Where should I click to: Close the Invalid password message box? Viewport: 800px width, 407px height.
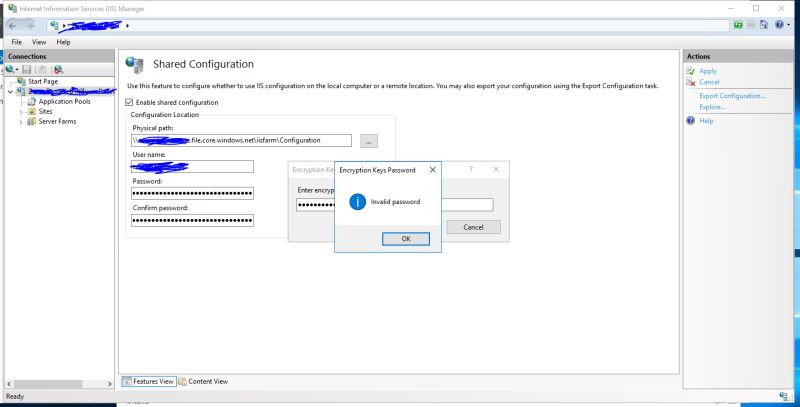(x=433, y=170)
